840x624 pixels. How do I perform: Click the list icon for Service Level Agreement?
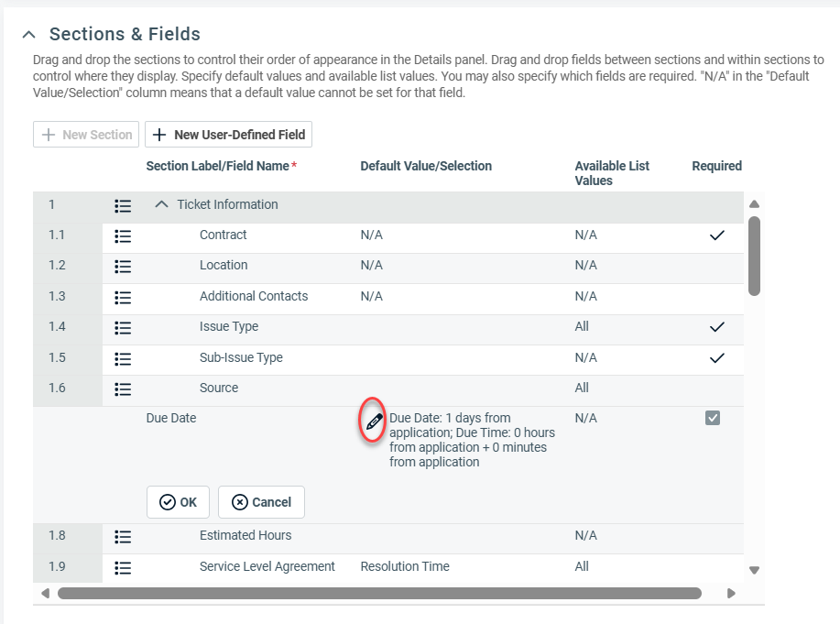[123, 566]
